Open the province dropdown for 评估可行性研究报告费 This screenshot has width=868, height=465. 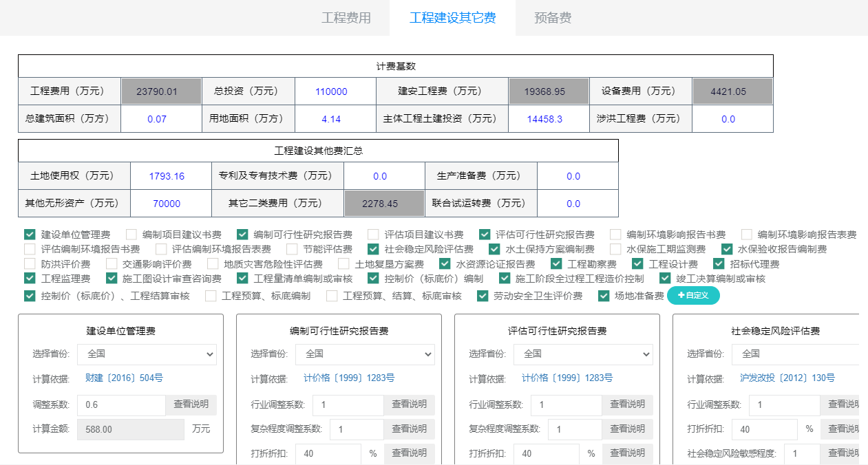point(583,354)
